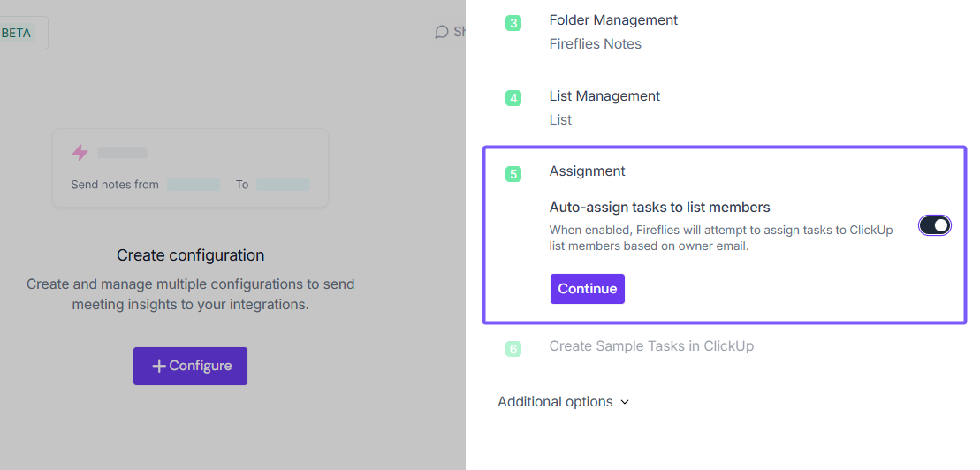The height and width of the screenshot is (470, 980).
Task: Click the Configure button
Action: click(x=190, y=366)
